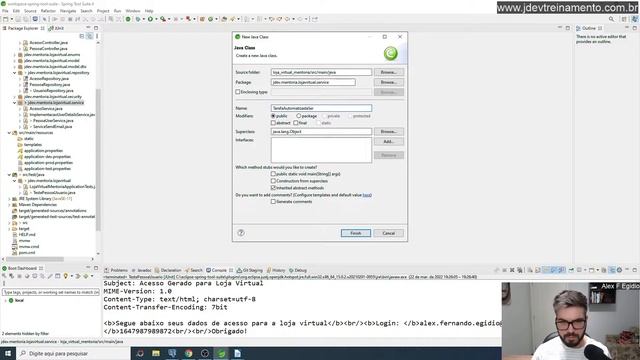Switch to the Problems tab
This screenshot has height=360, width=640.
click(116, 270)
